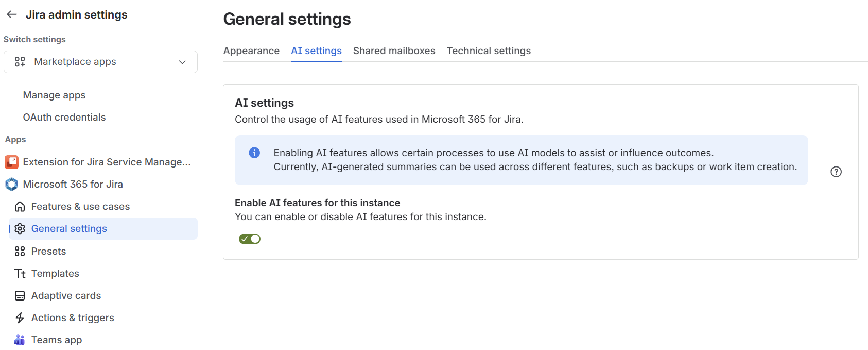Click the blue info icon in the banner

(x=254, y=153)
